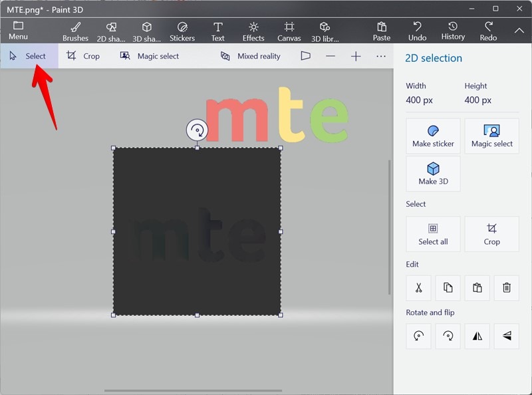Open the Menu
Viewport: 532px width, 395px height.
click(x=18, y=30)
